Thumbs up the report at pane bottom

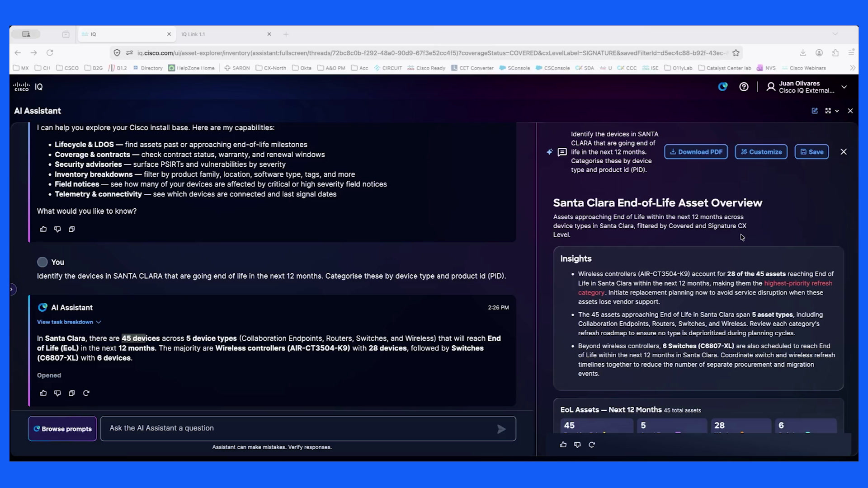[x=563, y=445]
